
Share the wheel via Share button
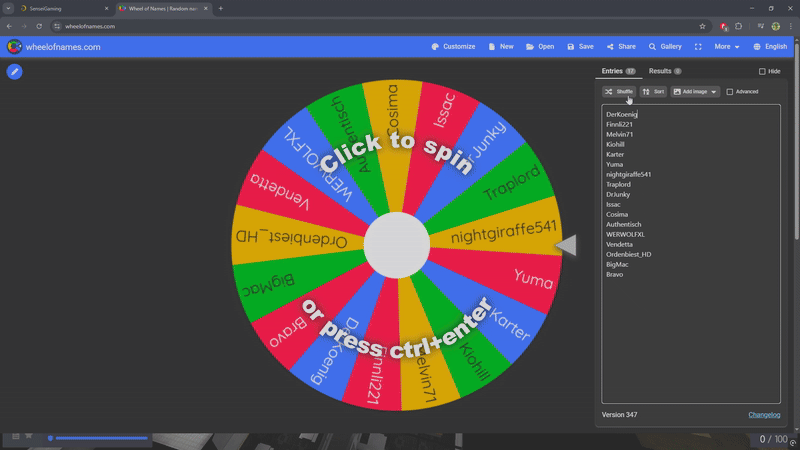click(x=621, y=46)
